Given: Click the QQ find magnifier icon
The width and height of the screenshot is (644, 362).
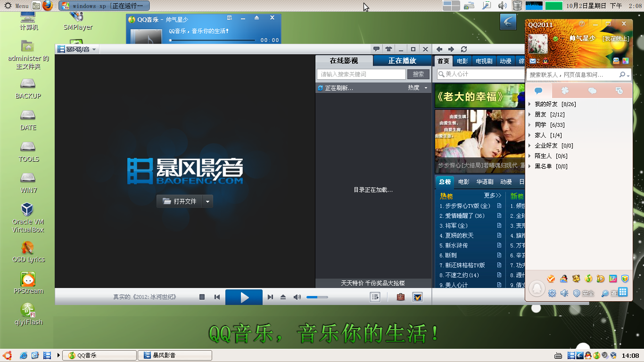Looking at the screenshot, I should coord(605,293).
